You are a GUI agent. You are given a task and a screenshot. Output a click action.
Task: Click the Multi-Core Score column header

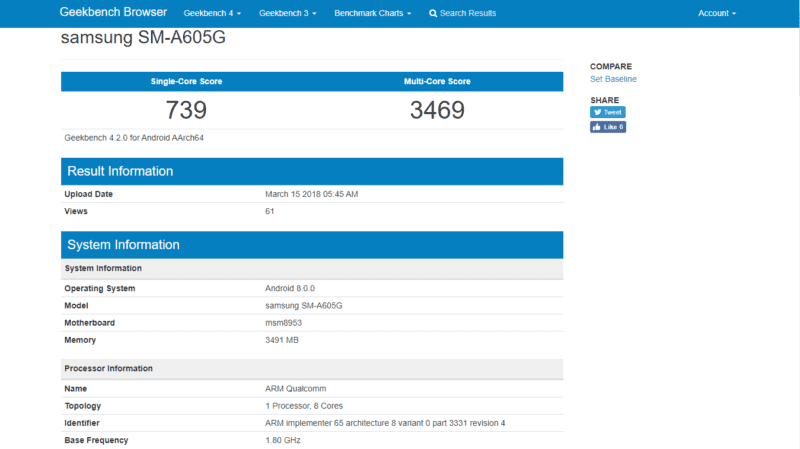(x=437, y=81)
